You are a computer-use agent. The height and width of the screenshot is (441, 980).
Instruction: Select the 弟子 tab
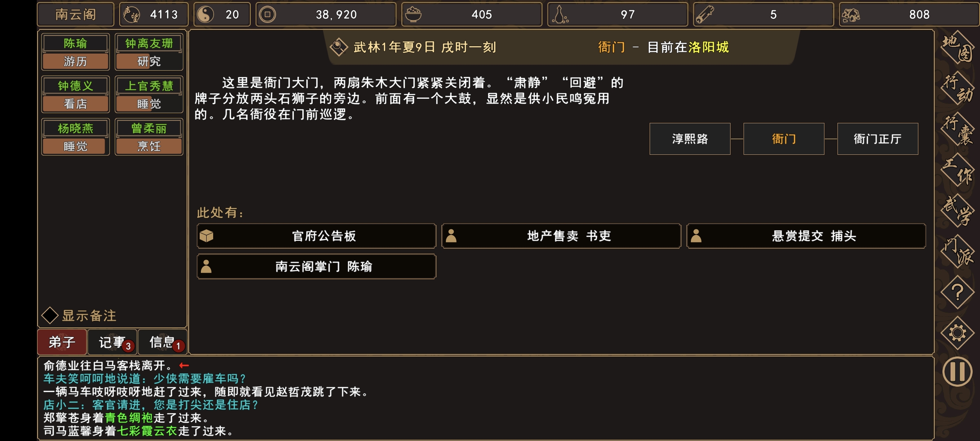click(x=62, y=342)
